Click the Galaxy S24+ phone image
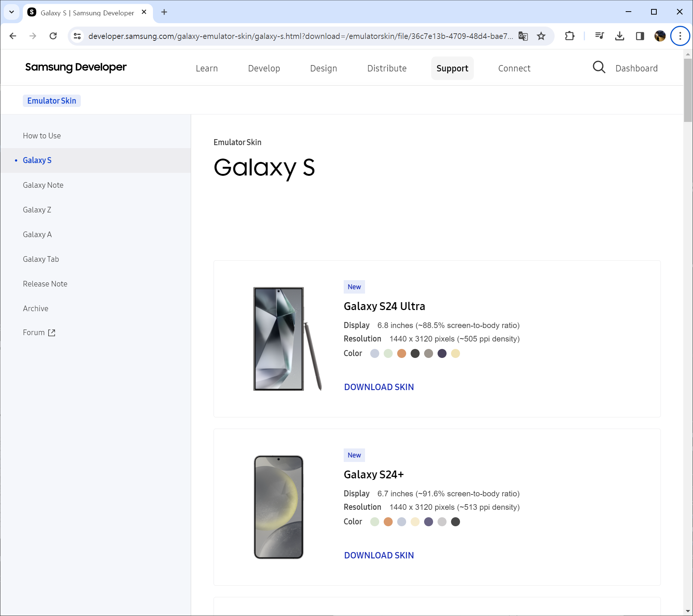 click(x=279, y=507)
